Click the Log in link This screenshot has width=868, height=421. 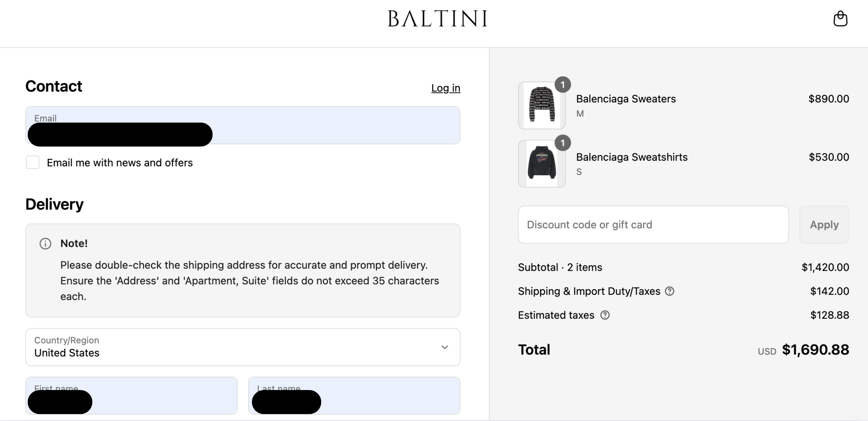[x=445, y=88]
